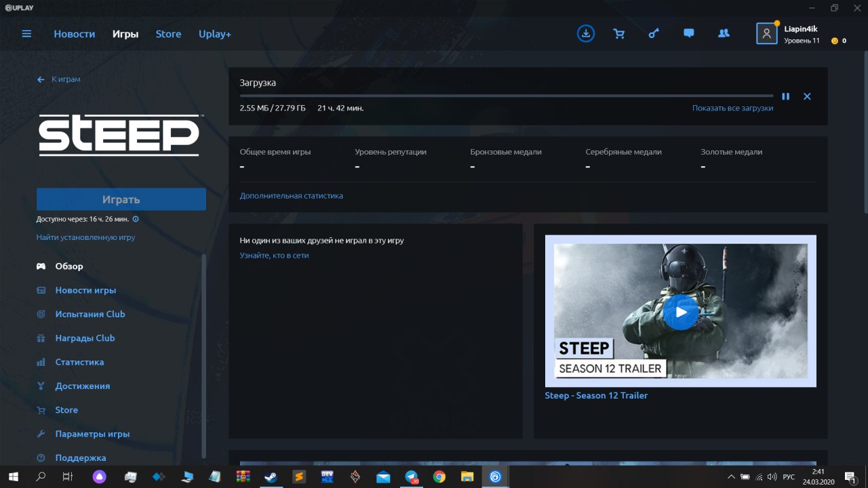The width and height of the screenshot is (868, 488).
Task: Open Dev-C++ on the taskbar
Action: point(327,476)
